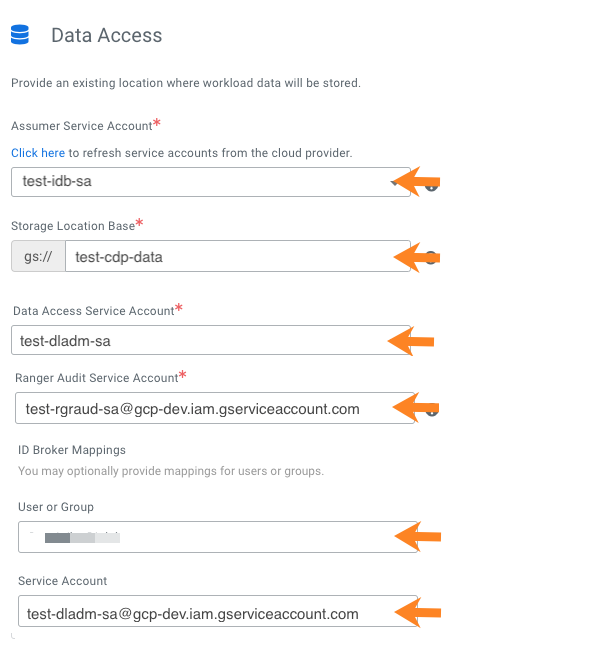Focus the User or Group input
The width and height of the screenshot is (608, 645).
(200, 537)
